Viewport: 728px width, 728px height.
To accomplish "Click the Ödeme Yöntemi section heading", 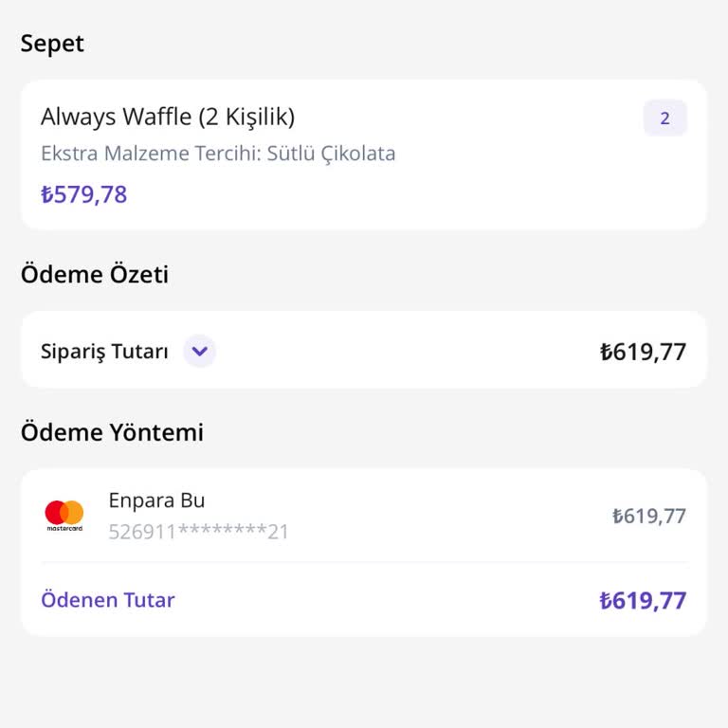I will tap(112, 432).
